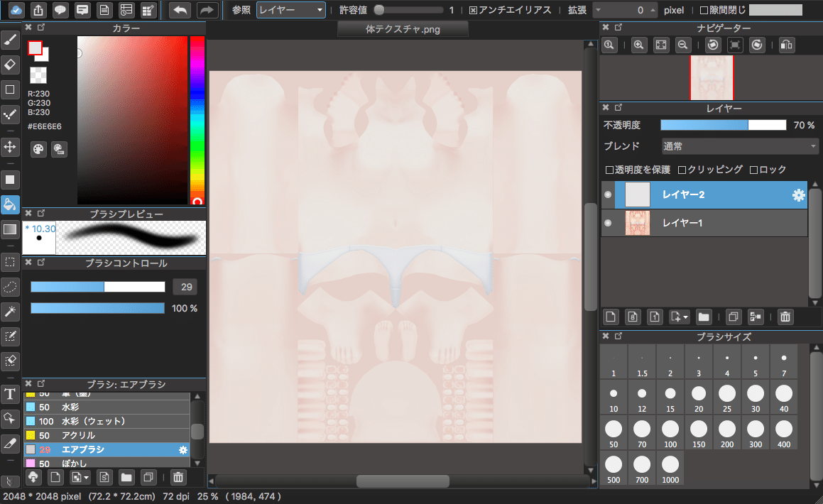Open the add-brush type dropdown in the Brush panel
The height and width of the screenshot is (504, 823).
86,478
